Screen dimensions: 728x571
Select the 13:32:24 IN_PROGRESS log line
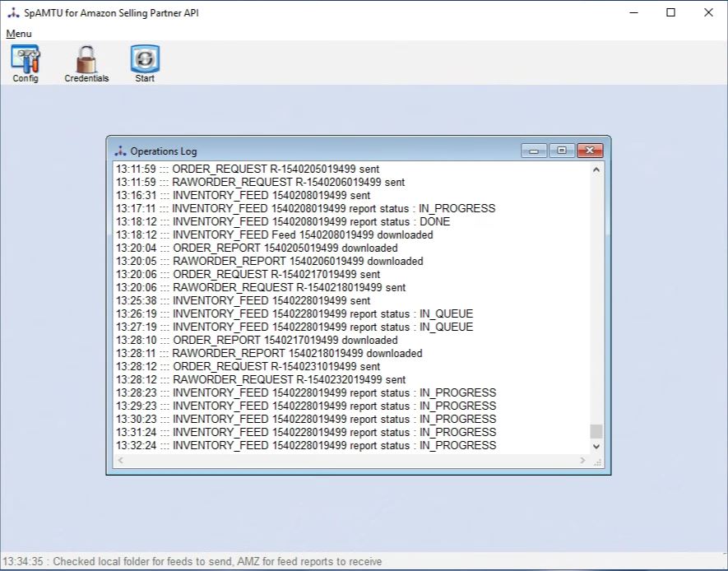(306, 445)
